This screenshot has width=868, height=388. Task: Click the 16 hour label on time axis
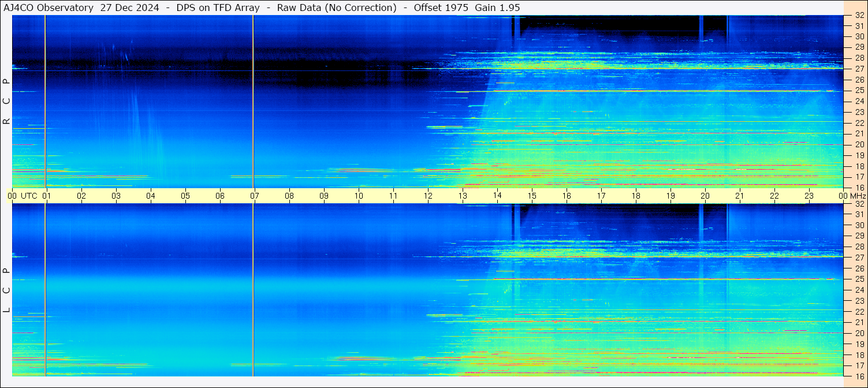click(567, 196)
